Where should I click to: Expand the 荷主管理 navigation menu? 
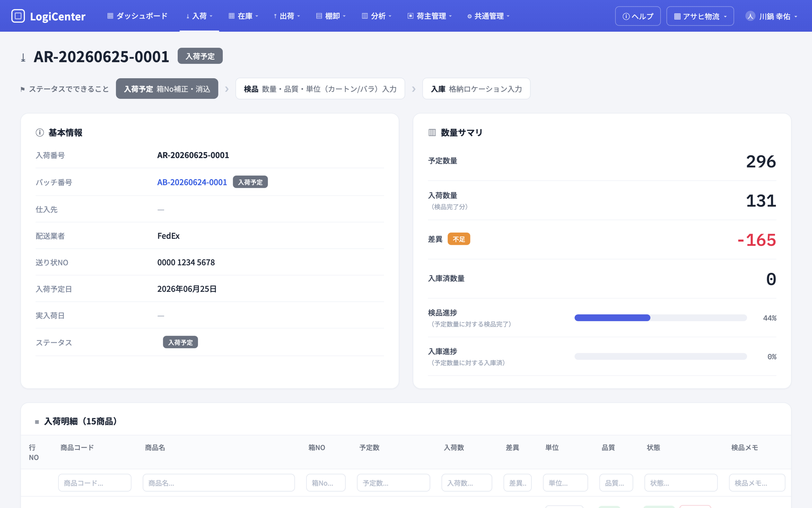tap(430, 16)
